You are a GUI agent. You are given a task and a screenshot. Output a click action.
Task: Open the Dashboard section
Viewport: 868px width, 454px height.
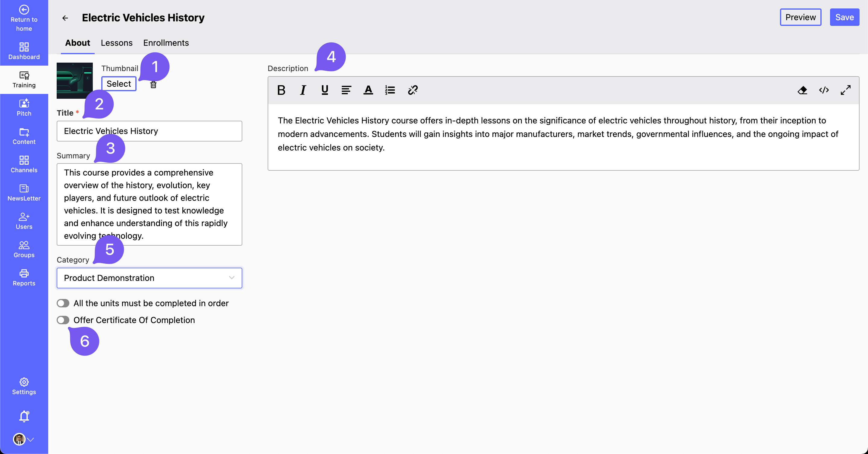pos(24,51)
